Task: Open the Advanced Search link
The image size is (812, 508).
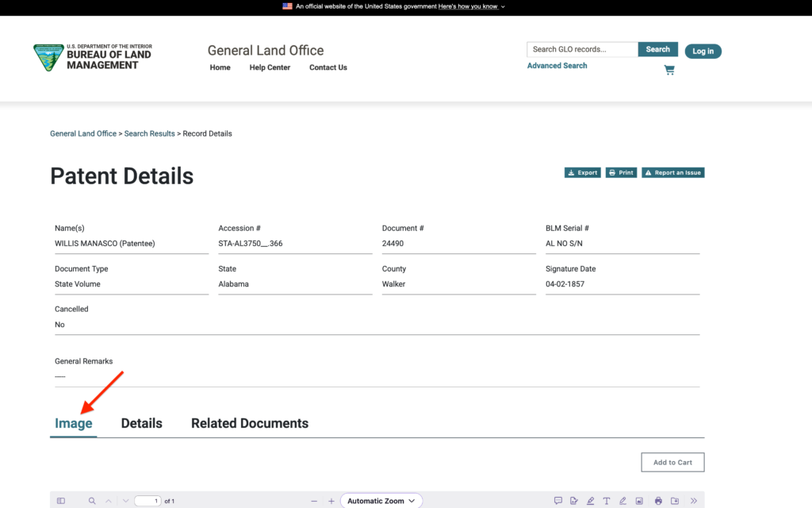Action: click(x=557, y=66)
